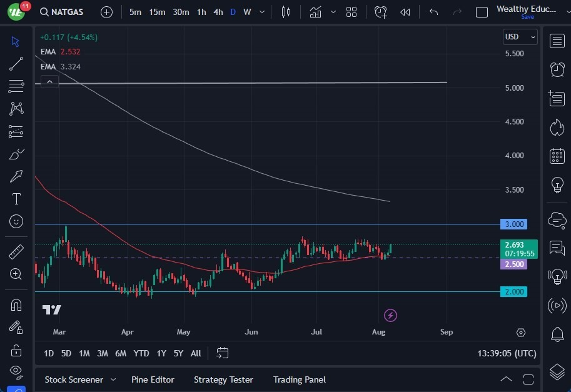Image resolution: width=571 pixels, height=392 pixels.
Task: Switch to the Pine Editor tab
Action: pyautogui.click(x=153, y=379)
